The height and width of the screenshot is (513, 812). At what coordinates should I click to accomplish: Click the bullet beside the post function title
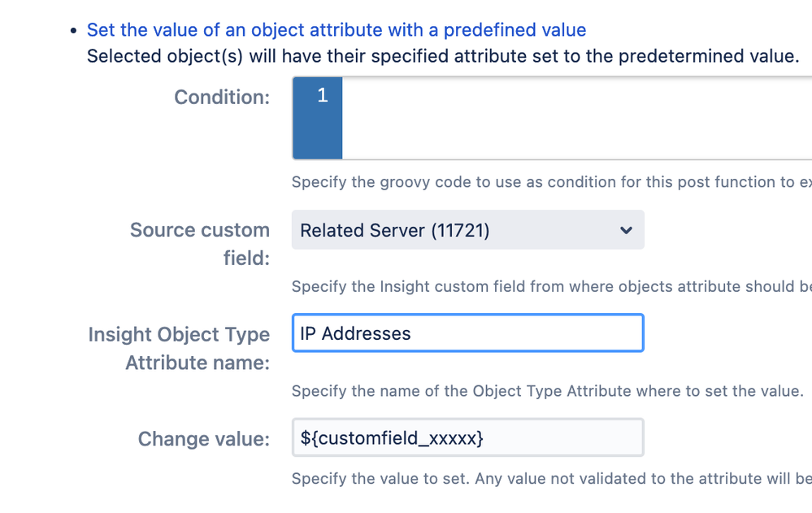(73, 29)
